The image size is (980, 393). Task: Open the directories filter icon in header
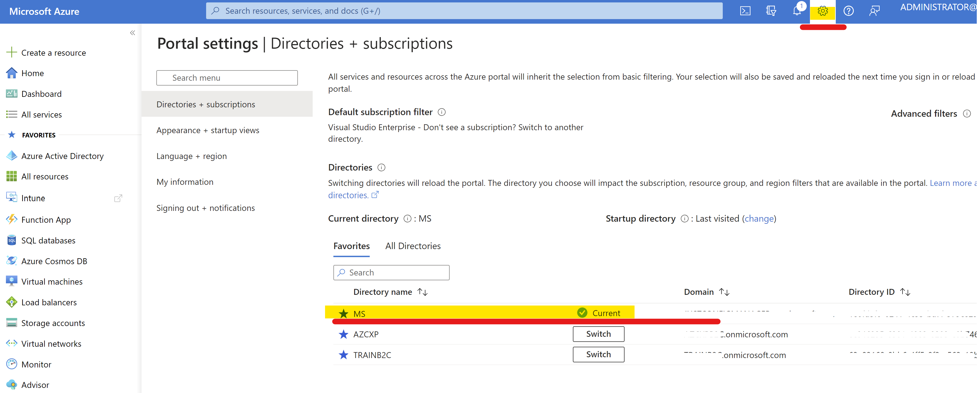point(771,11)
